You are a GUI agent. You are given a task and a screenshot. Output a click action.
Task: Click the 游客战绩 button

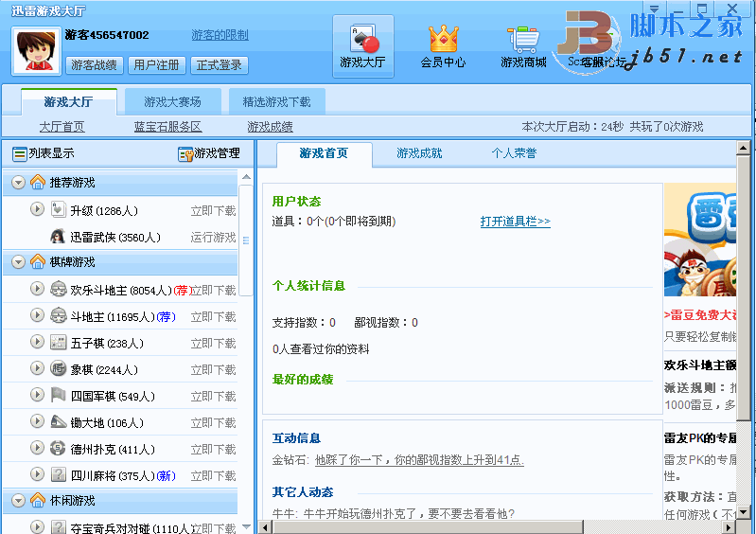coord(94,65)
